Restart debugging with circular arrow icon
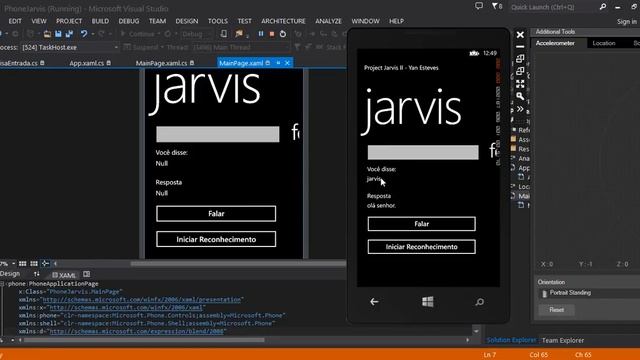Viewport: 640px width, 360px height. click(x=283, y=34)
